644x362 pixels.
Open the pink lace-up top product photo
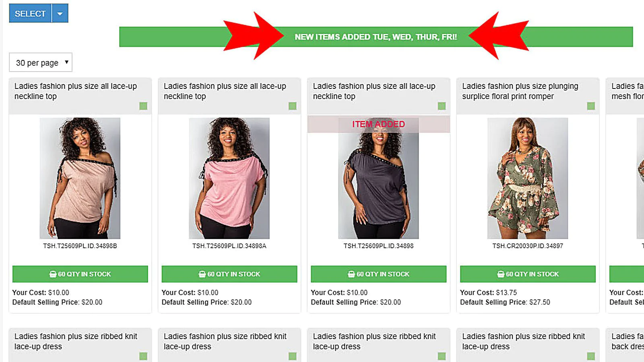click(229, 178)
